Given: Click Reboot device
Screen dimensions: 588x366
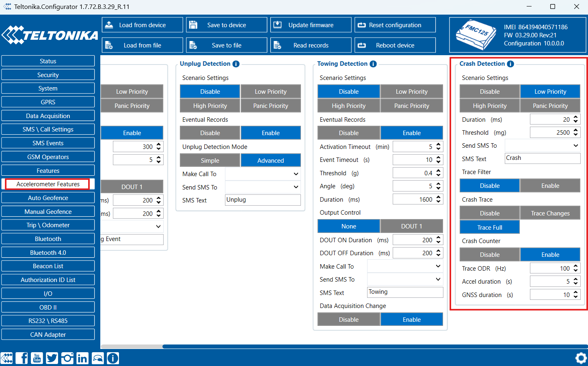Looking at the screenshot, I should tap(395, 45).
